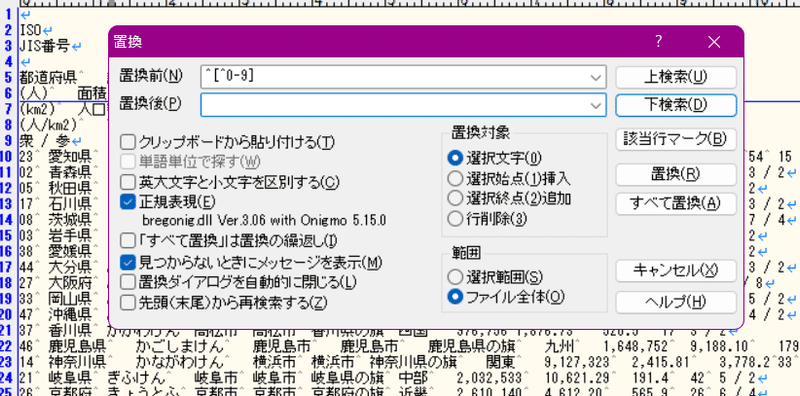Click '沖縄県' in editor line 20

point(70,315)
